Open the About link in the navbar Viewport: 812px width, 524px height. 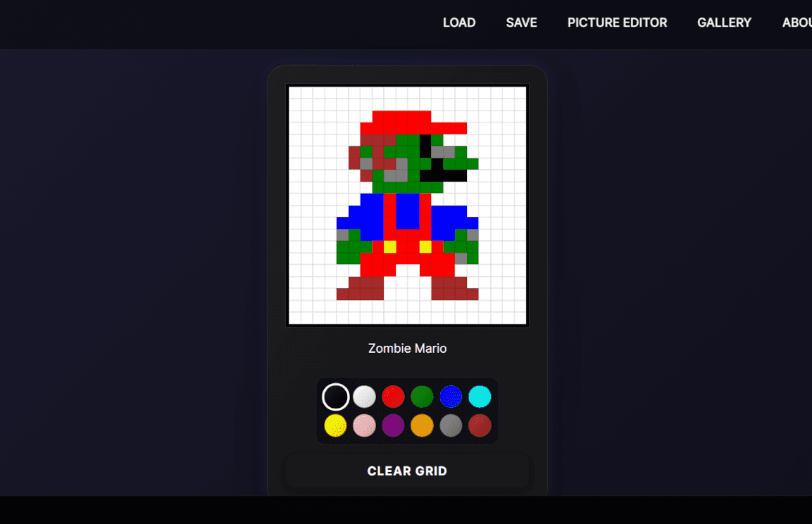797,23
